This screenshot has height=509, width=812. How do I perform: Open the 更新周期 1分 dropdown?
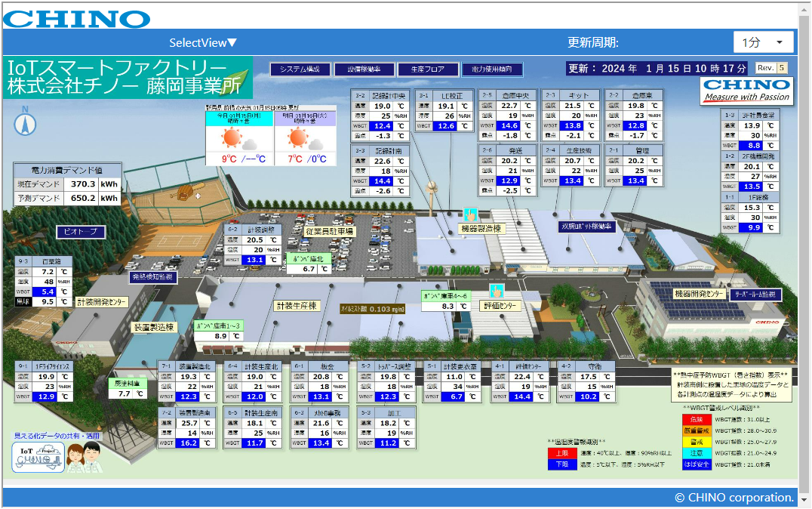[763, 42]
